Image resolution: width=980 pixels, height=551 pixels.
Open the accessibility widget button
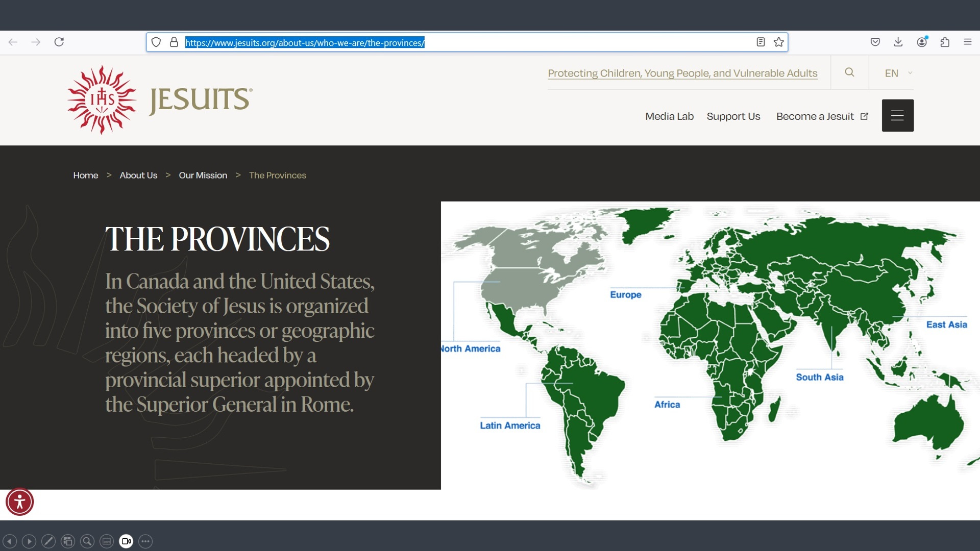point(20,502)
